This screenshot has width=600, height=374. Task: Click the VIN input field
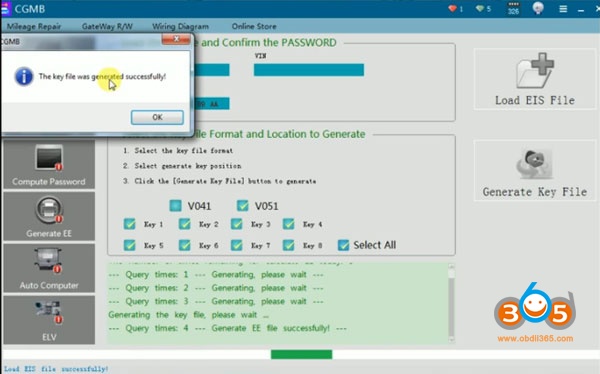[x=309, y=70]
